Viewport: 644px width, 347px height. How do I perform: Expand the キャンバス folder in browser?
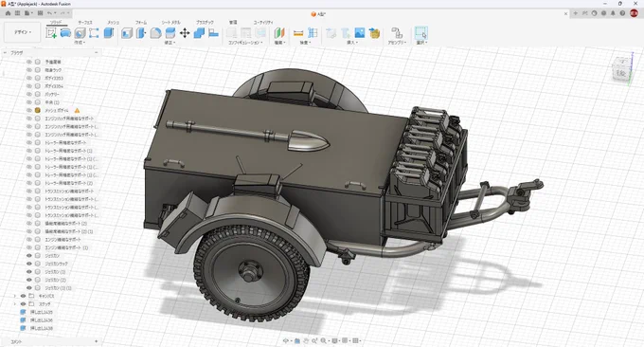(15, 296)
